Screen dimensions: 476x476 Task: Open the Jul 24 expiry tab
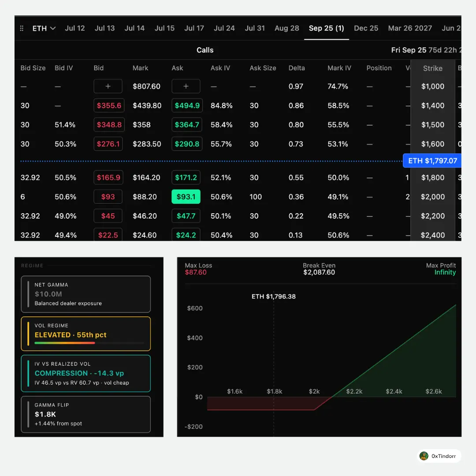(224, 28)
